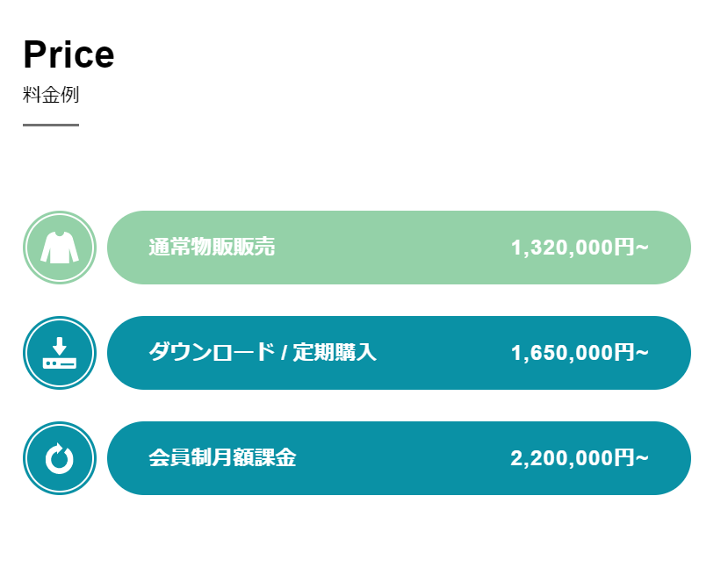Click the teal bar for monthly membership
Screen dimensions: 728x582
click(x=399, y=458)
